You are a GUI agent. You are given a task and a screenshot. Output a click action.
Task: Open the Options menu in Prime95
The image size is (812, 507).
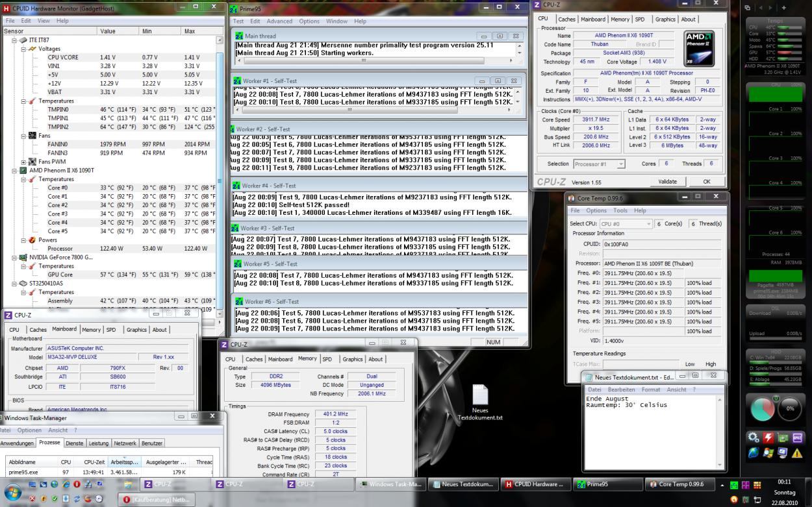[310, 21]
